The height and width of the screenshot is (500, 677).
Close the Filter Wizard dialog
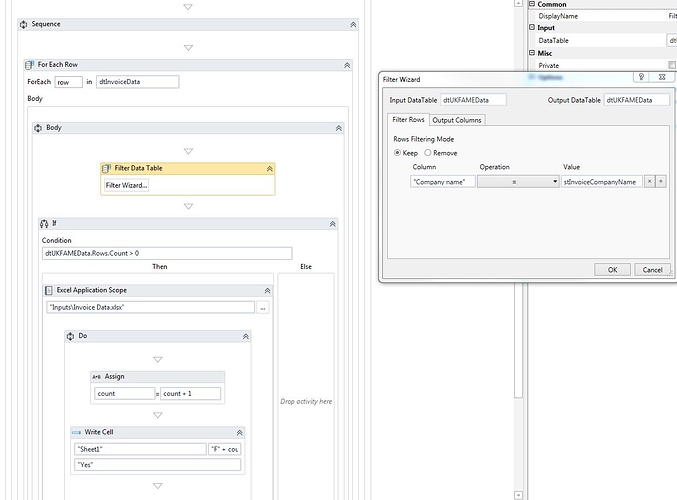pyautogui.click(x=662, y=77)
